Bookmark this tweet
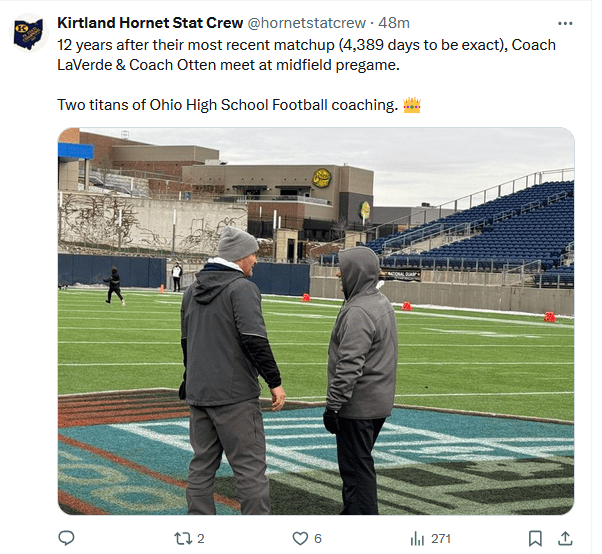 click(x=535, y=538)
